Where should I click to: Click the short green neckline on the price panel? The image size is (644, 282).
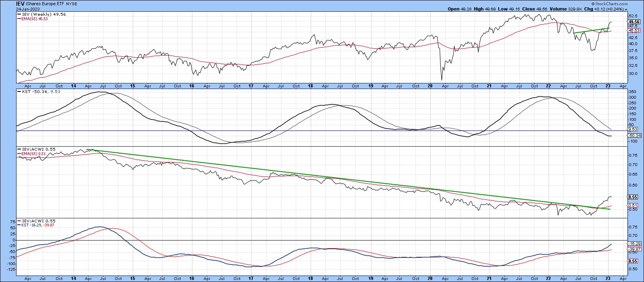(x=591, y=30)
